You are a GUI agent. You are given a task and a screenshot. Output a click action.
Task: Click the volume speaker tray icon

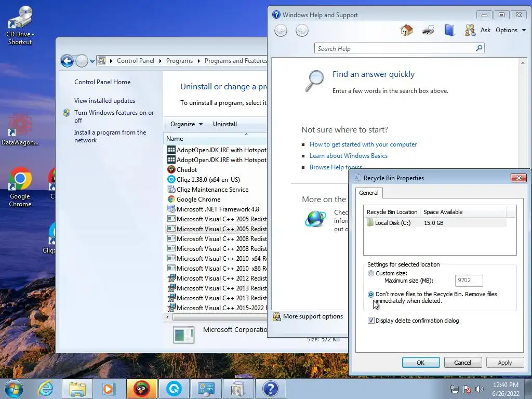(x=480, y=389)
